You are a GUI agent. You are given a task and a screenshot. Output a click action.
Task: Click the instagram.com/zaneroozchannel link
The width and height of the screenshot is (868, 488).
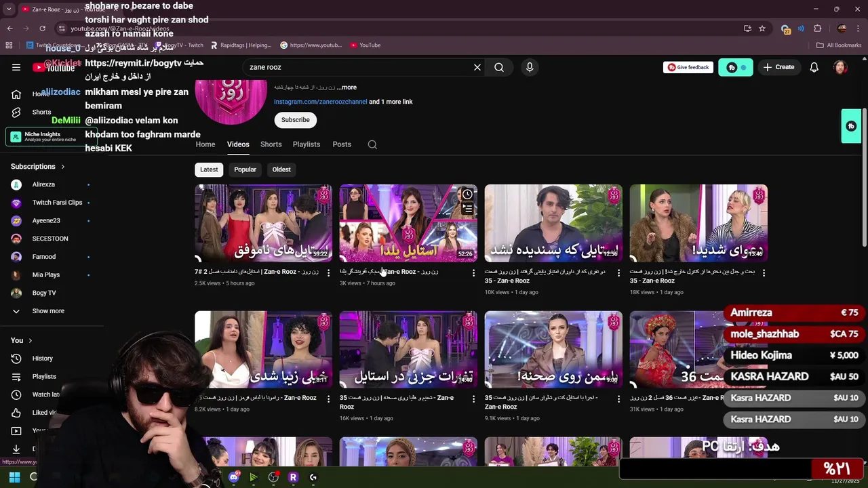[x=320, y=102]
